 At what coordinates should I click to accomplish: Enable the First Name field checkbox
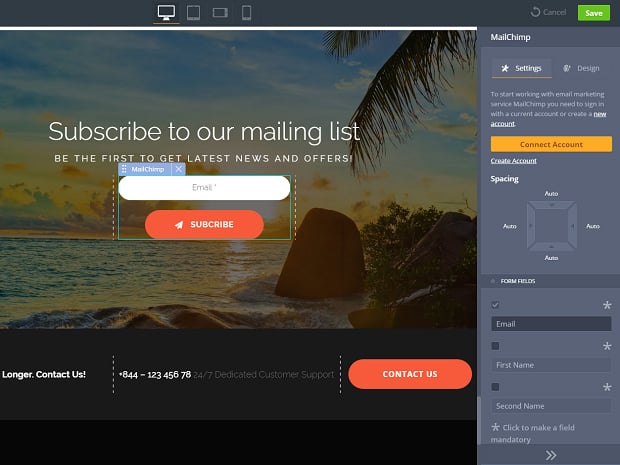(x=496, y=346)
